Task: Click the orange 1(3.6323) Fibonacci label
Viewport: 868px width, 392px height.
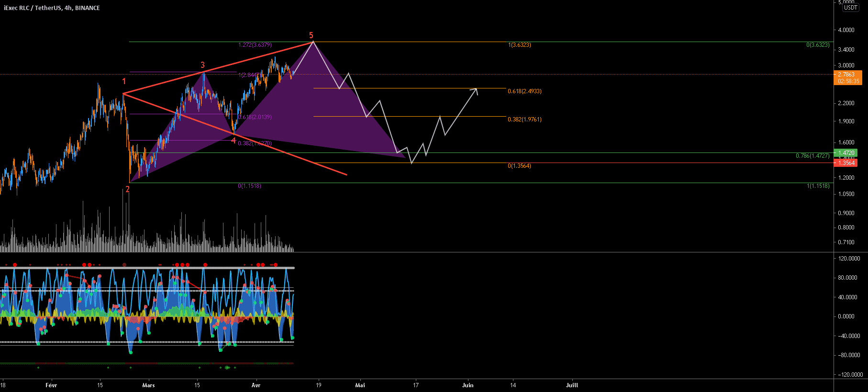Action: click(x=520, y=45)
